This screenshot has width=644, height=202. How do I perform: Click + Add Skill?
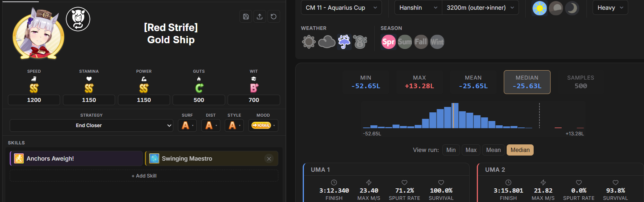click(x=144, y=176)
